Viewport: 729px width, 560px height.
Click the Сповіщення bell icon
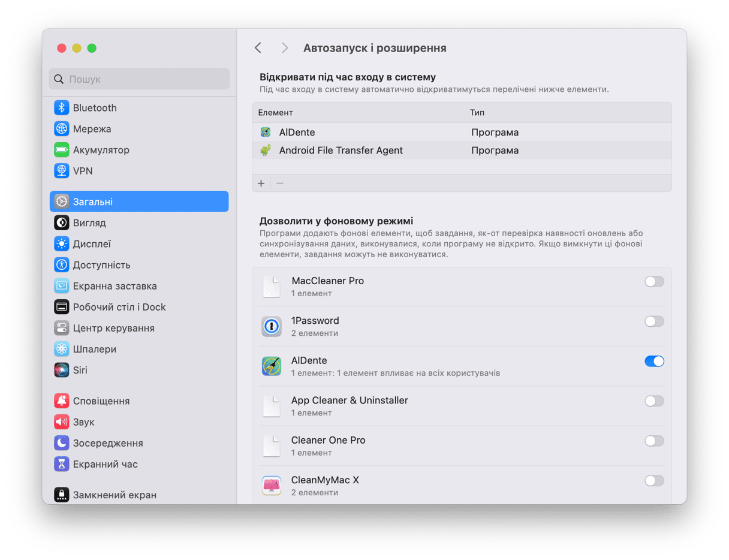62,401
